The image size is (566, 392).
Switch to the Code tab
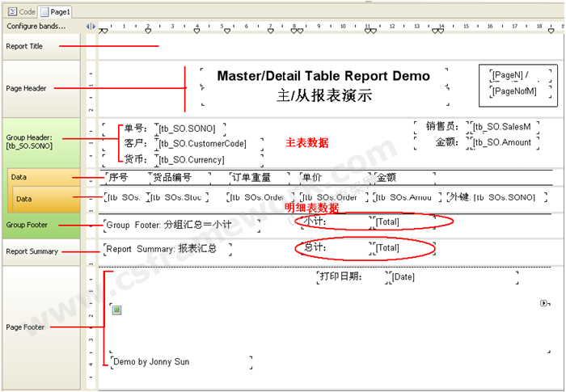(23, 12)
